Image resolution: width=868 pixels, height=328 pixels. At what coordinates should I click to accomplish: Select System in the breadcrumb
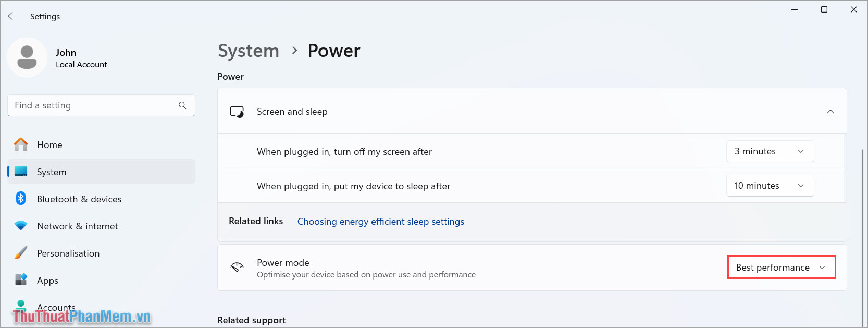(249, 50)
